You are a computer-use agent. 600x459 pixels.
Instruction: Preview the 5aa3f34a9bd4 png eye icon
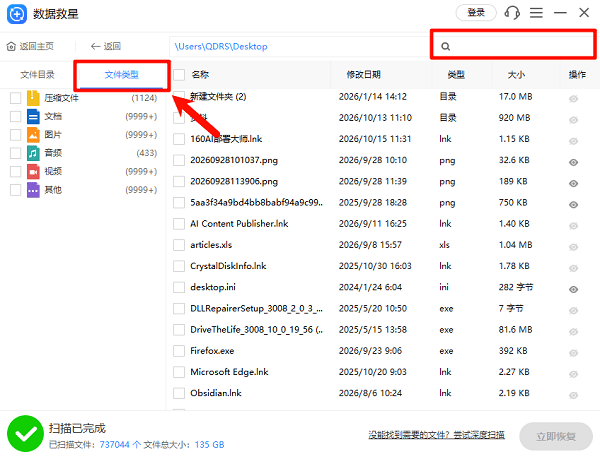coord(573,205)
